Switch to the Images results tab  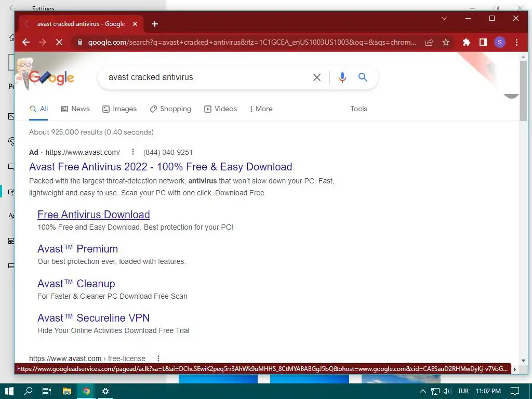(119, 109)
